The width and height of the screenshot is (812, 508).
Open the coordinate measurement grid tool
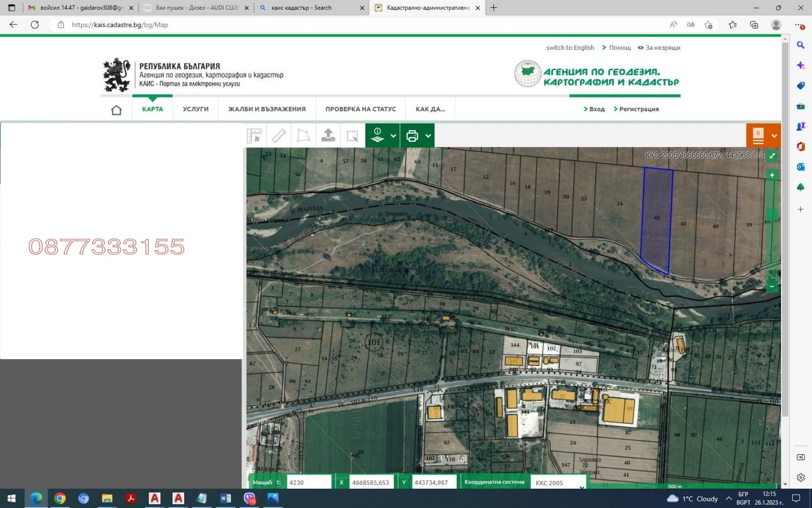pos(254,136)
